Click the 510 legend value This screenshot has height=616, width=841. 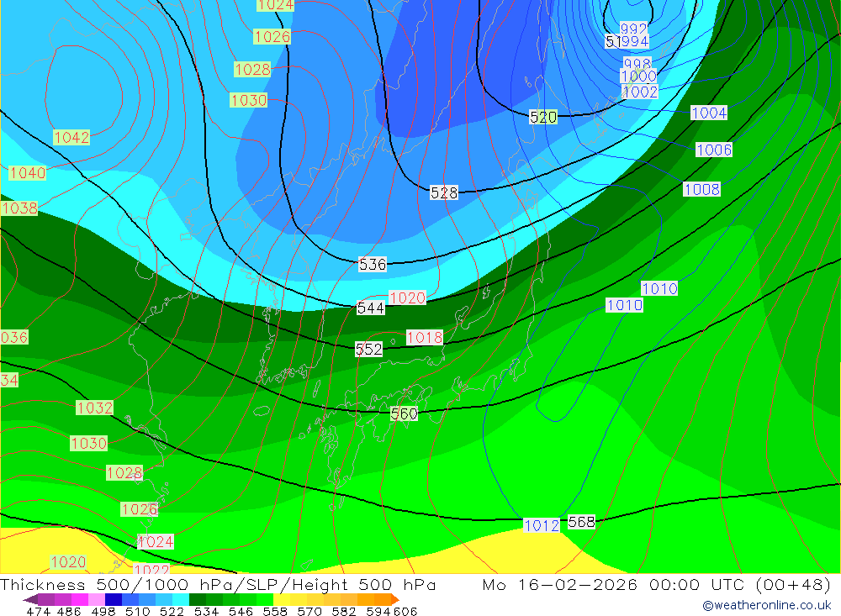(138, 611)
